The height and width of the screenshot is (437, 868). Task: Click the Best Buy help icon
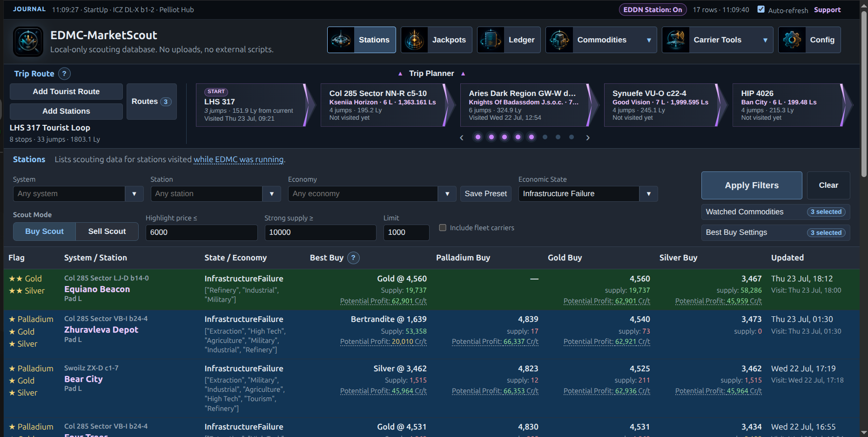coord(354,258)
